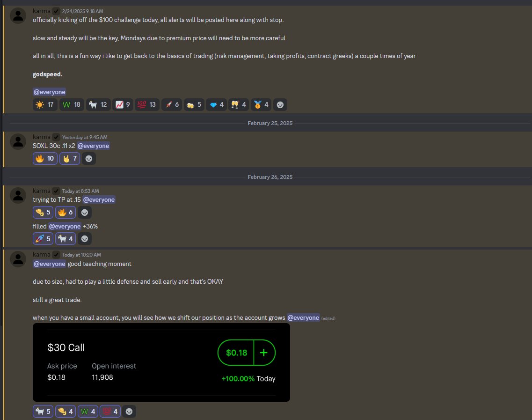
Task: Open karma username on the SOXL 30c post
Action: point(41,137)
